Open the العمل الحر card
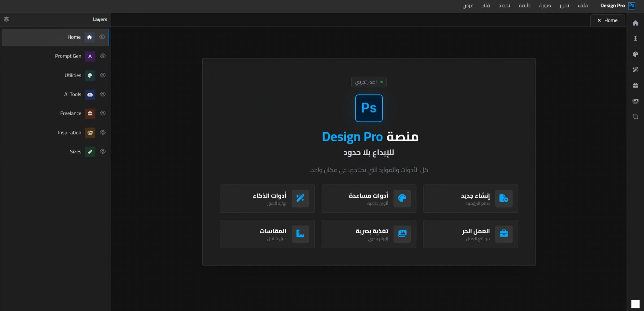 (x=471, y=234)
